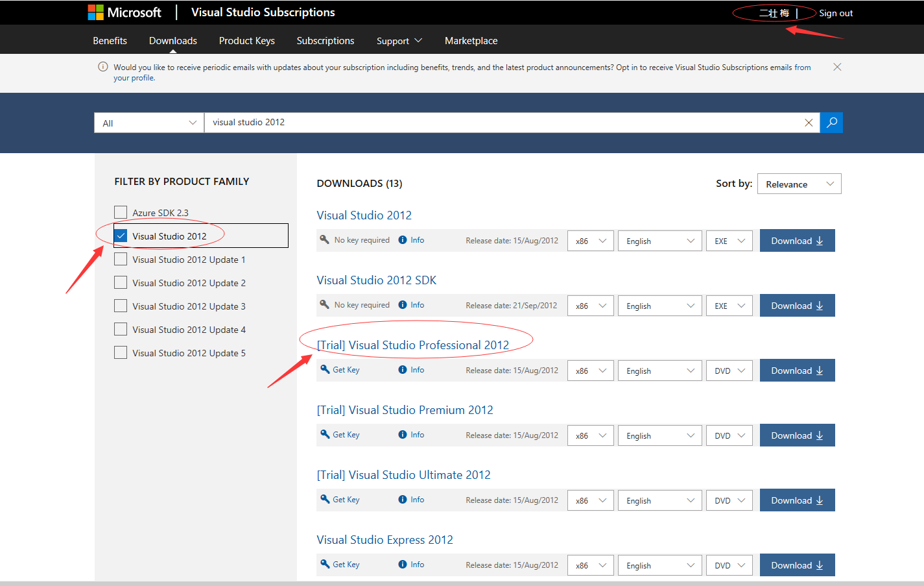The height and width of the screenshot is (586, 924).
Task: Switch to the Product Keys tab
Action: (x=246, y=40)
